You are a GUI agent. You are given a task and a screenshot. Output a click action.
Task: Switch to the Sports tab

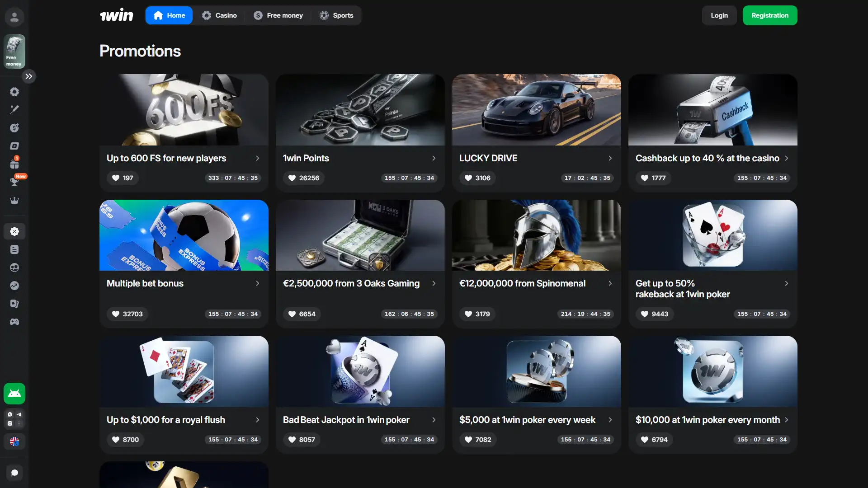(336, 15)
